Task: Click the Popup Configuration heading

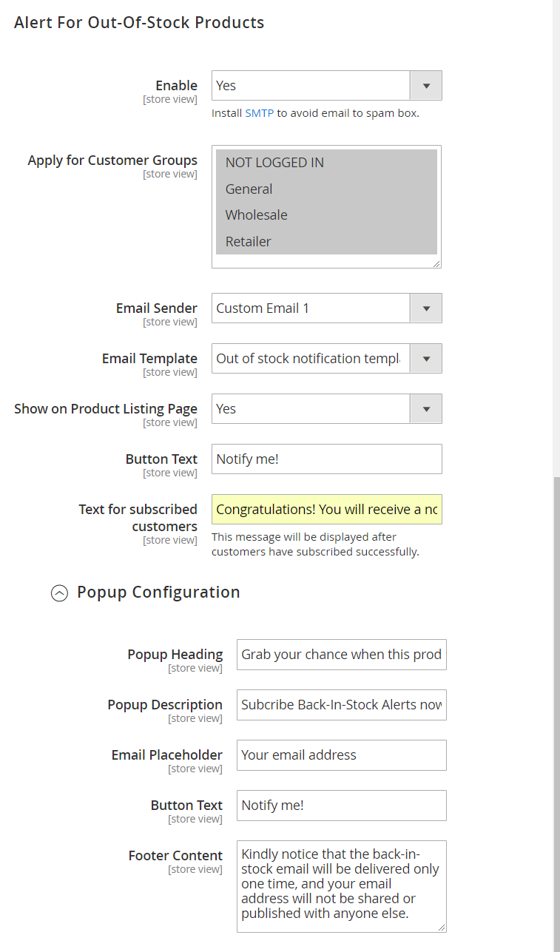Action: tap(158, 593)
